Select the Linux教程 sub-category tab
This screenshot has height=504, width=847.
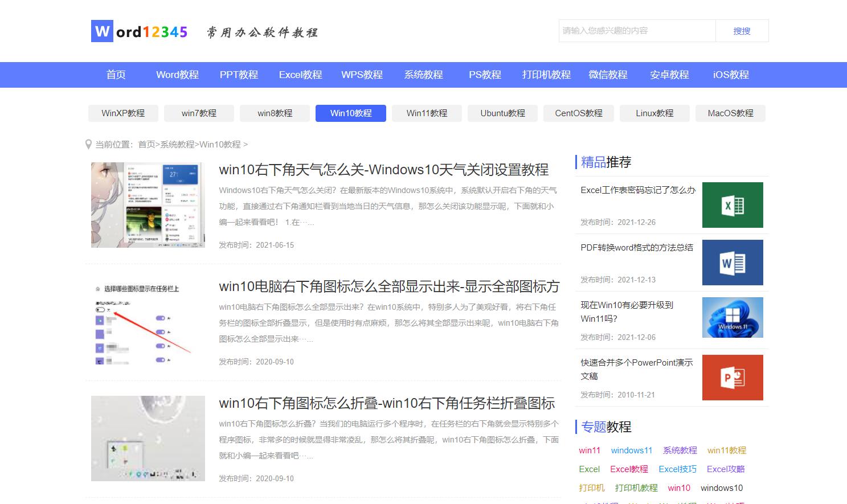[x=654, y=113]
